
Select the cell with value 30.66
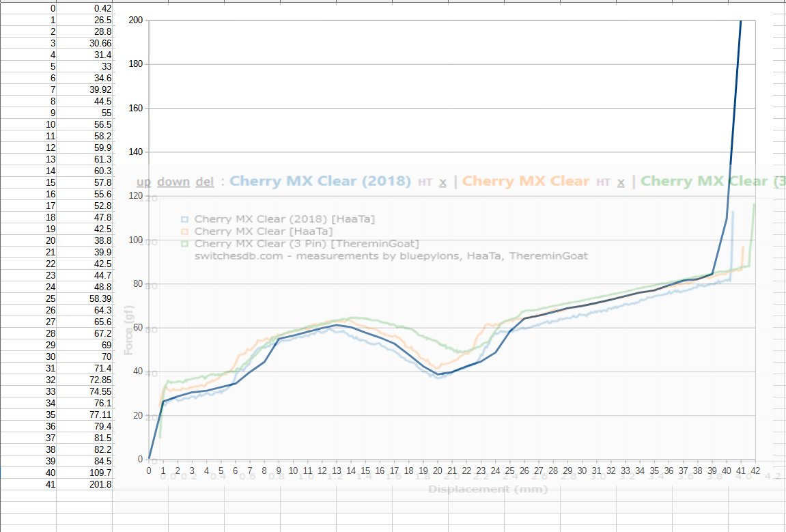[x=85, y=43]
